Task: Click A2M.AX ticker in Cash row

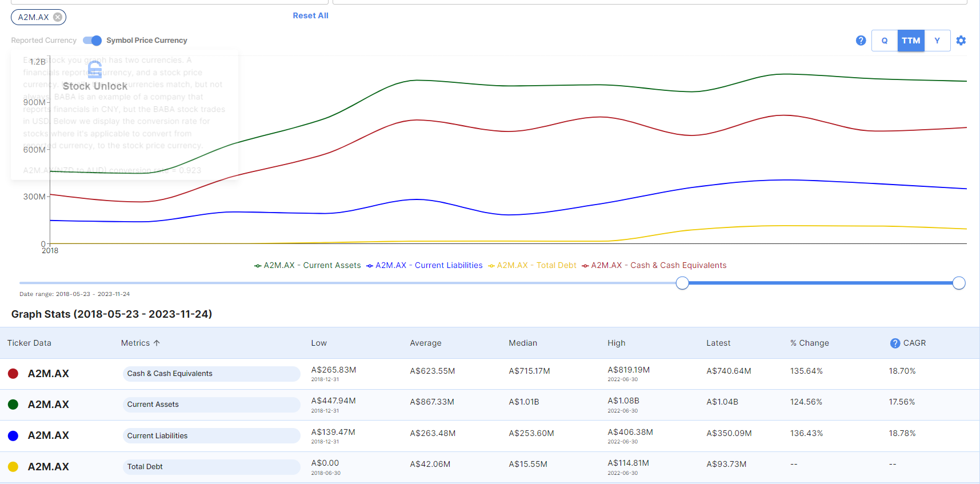Action: tap(49, 374)
